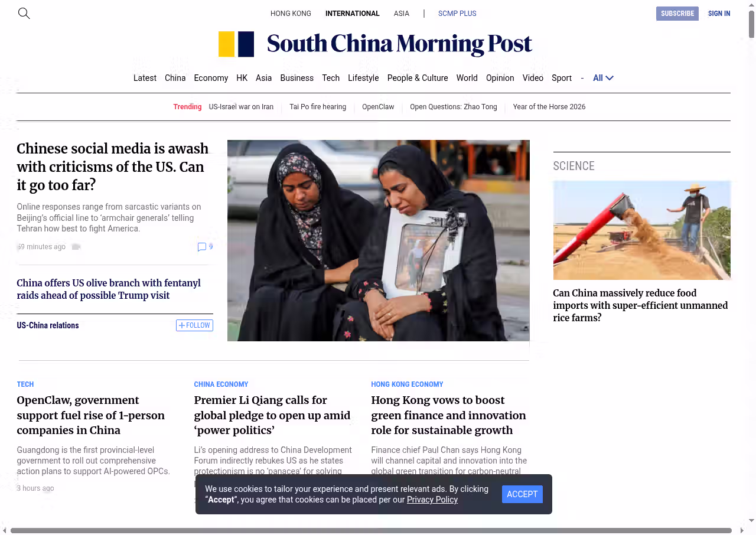Open comments icon on Chinese social media story

pyautogui.click(x=202, y=247)
